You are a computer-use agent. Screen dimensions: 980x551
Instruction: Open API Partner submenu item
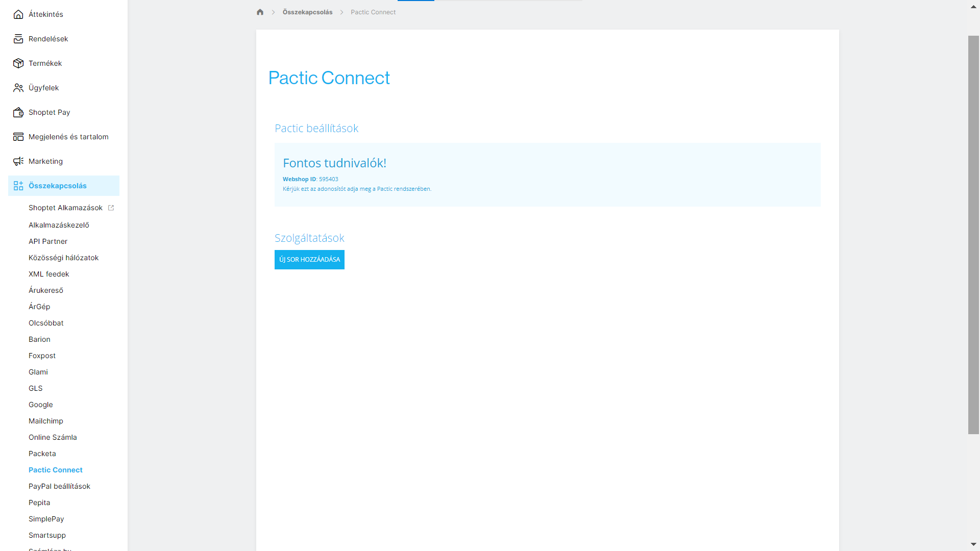click(x=48, y=241)
